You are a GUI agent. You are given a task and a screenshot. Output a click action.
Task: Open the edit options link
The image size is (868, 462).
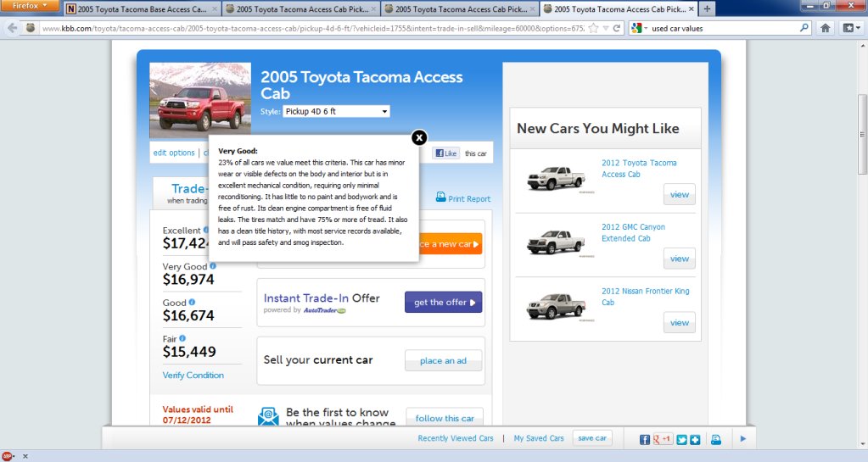coord(174,153)
